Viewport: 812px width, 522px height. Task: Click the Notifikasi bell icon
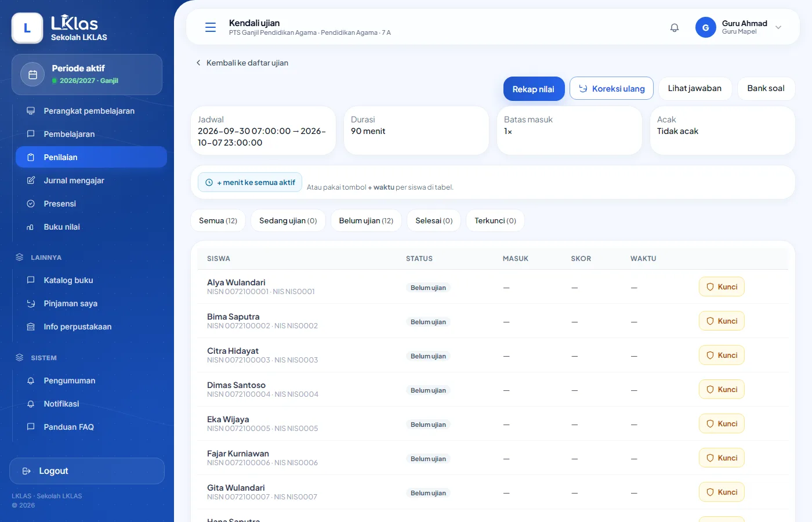click(x=31, y=404)
